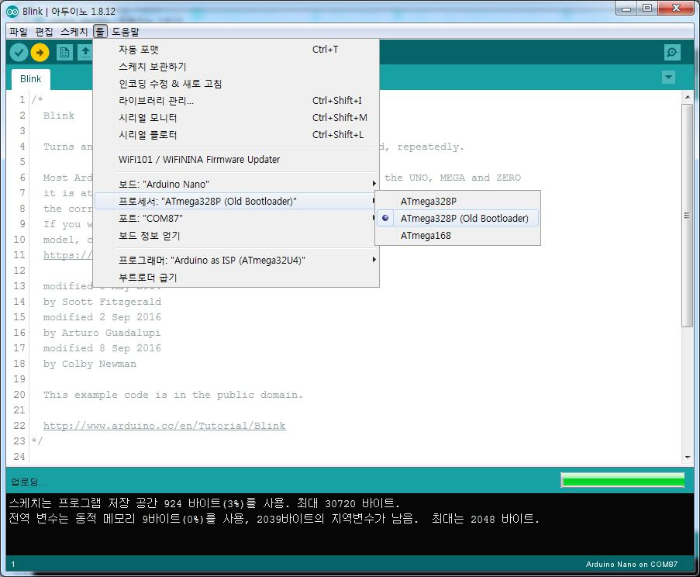Image resolution: width=700 pixels, height=577 pixels.
Task: Click the 'by Colby Newman' line
Action: pyautogui.click(x=89, y=364)
